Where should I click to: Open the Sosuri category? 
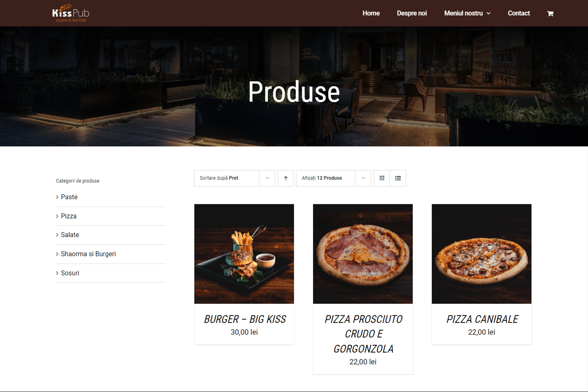(x=70, y=273)
